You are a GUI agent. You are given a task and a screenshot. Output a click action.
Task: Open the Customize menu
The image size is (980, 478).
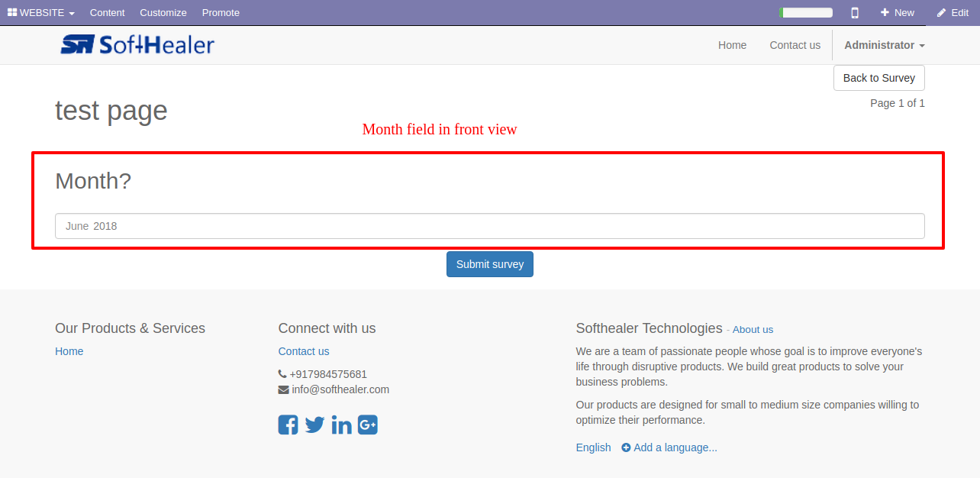[163, 12]
